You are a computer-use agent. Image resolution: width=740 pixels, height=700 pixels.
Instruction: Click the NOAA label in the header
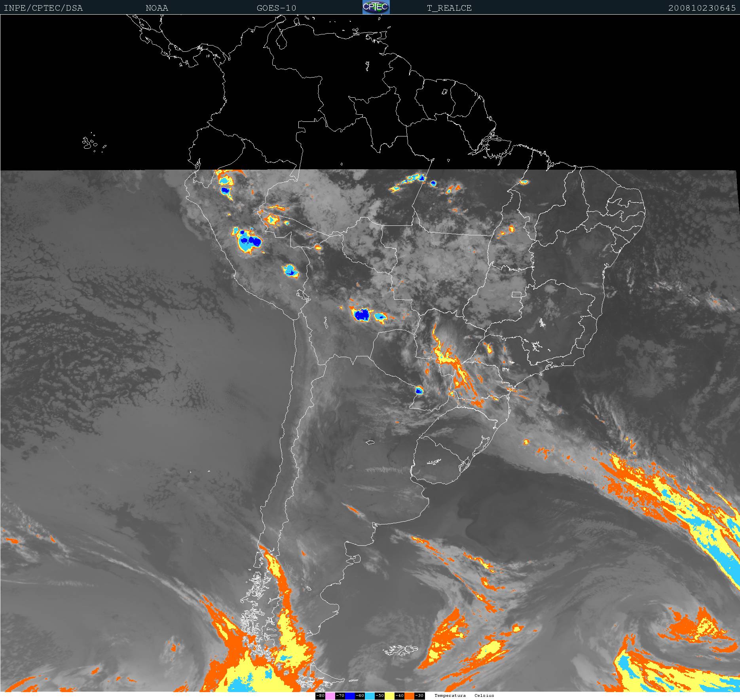tap(157, 8)
